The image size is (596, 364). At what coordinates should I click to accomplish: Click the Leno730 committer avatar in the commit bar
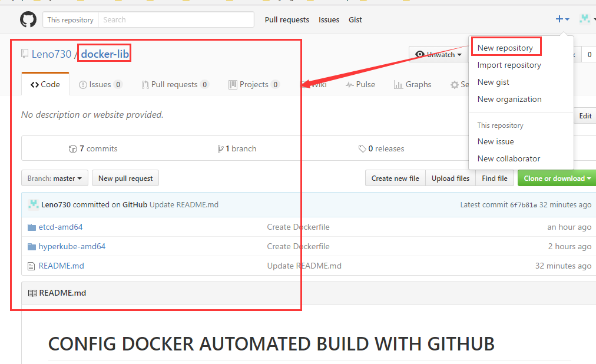33,204
